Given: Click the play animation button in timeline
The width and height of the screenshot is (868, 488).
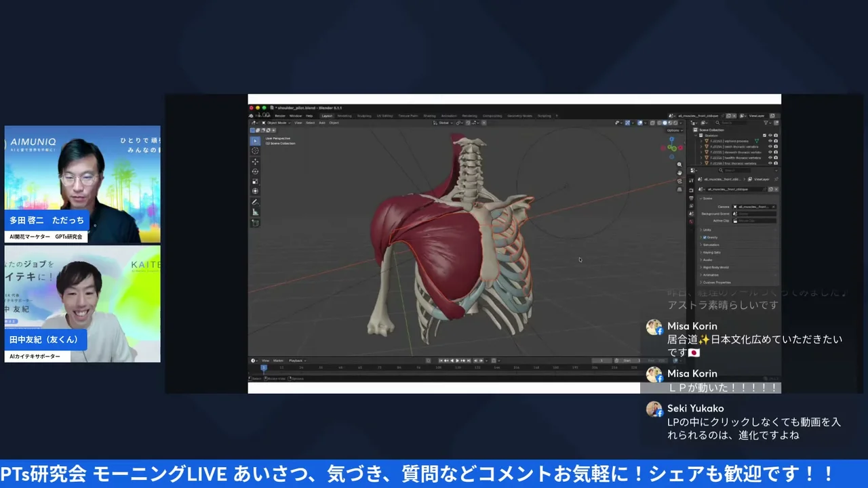Looking at the screenshot, I should point(457,361).
